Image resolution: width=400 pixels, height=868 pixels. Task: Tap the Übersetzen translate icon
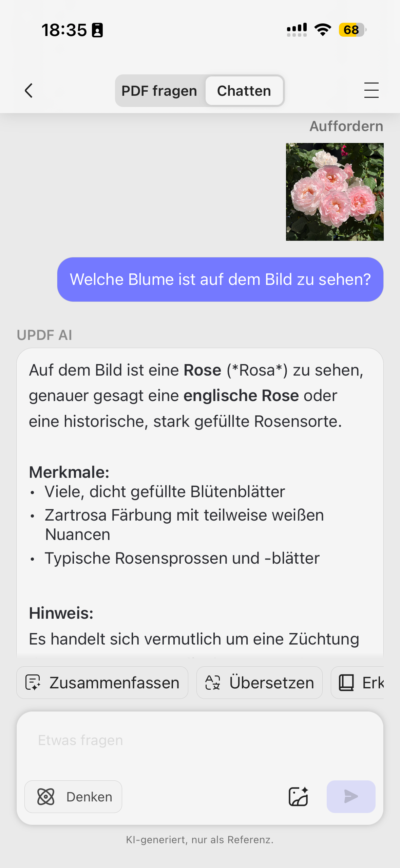pos(213,683)
